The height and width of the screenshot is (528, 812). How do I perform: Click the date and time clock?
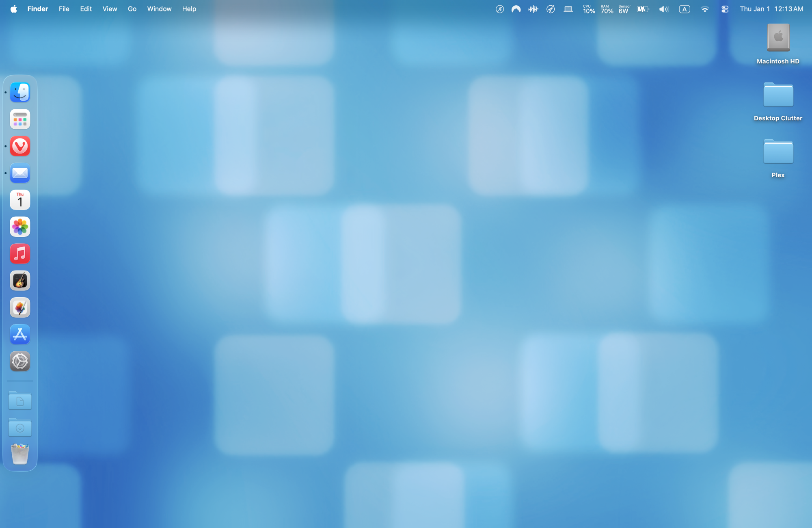pyautogui.click(x=771, y=9)
